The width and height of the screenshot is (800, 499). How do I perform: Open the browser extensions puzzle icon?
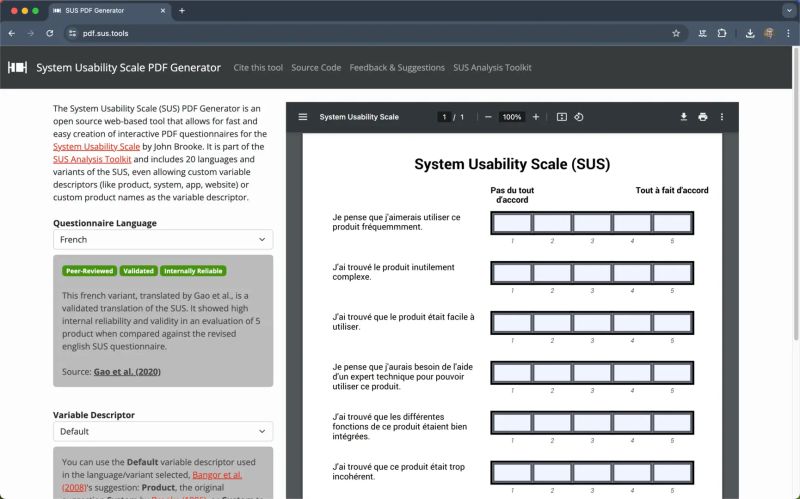721,33
